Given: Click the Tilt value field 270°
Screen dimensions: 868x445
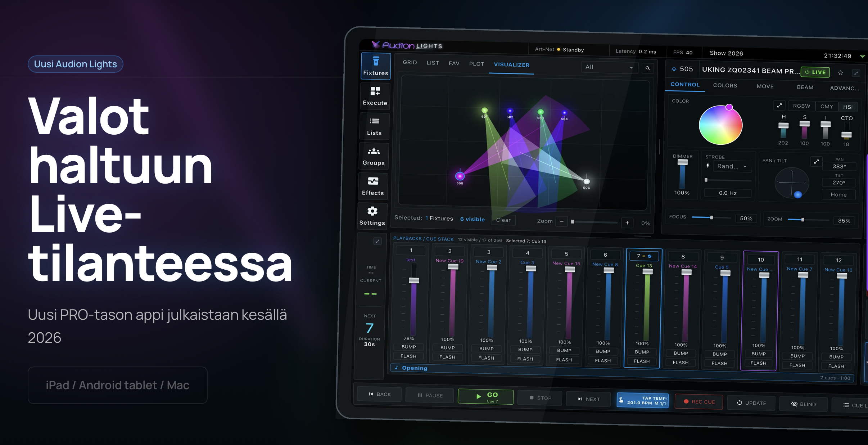Looking at the screenshot, I should click(x=839, y=183).
